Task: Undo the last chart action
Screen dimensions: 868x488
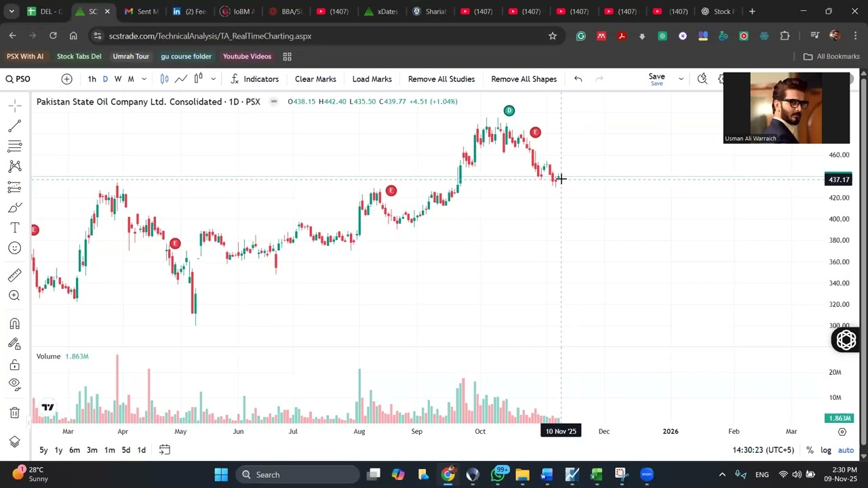Action: [578, 79]
